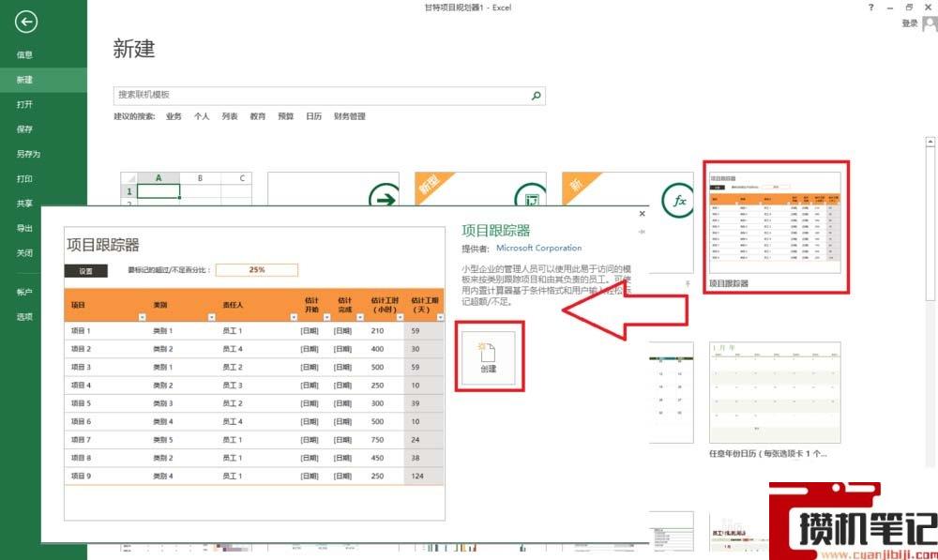Image resolution: width=938 pixels, height=560 pixels.
Task: Open the 估计工期(天) filter dropdown
Action: tap(440, 317)
